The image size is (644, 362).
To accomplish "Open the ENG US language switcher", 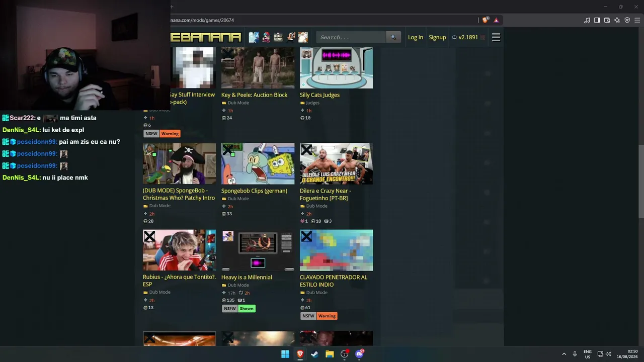I will point(588,354).
